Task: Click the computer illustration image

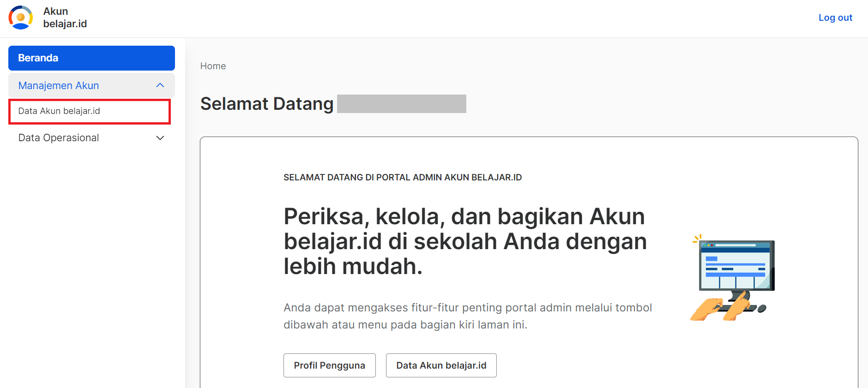Action: [733, 277]
